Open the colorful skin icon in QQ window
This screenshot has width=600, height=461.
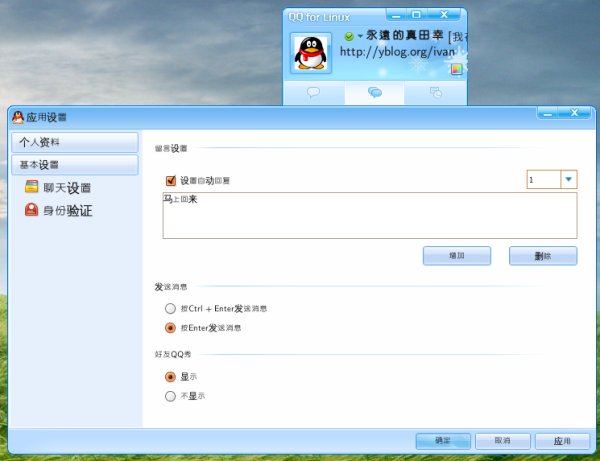coord(456,70)
